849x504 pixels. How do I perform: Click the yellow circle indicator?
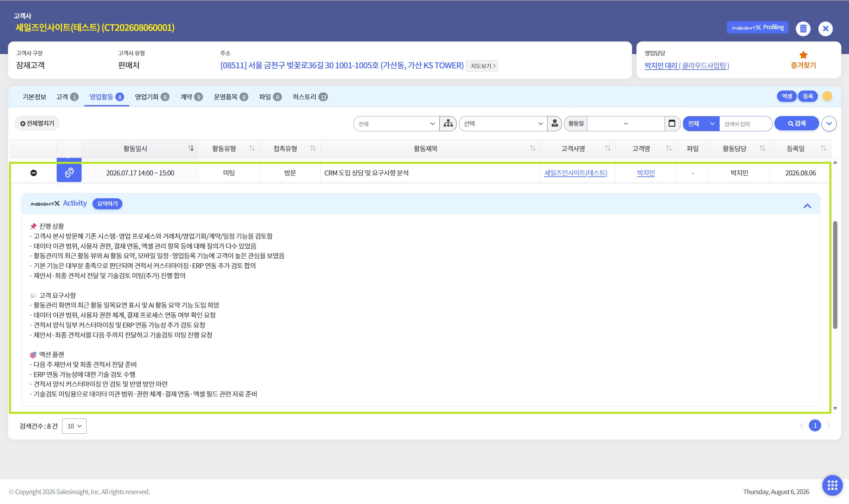(x=827, y=96)
